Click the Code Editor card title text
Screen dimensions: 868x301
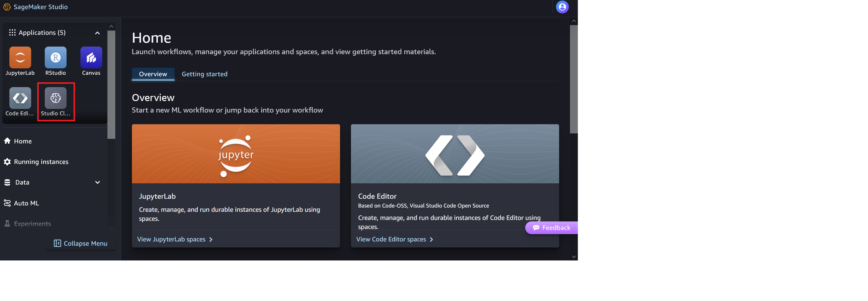377,196
